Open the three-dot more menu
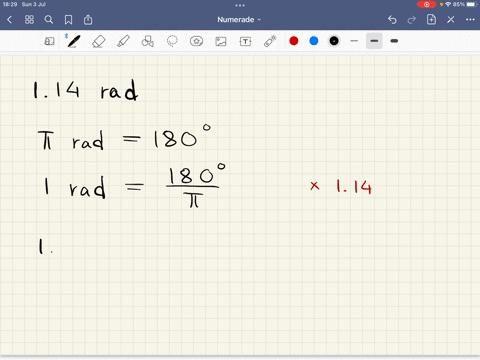Screen dimensions: 480x360 [x=470, y=20]
